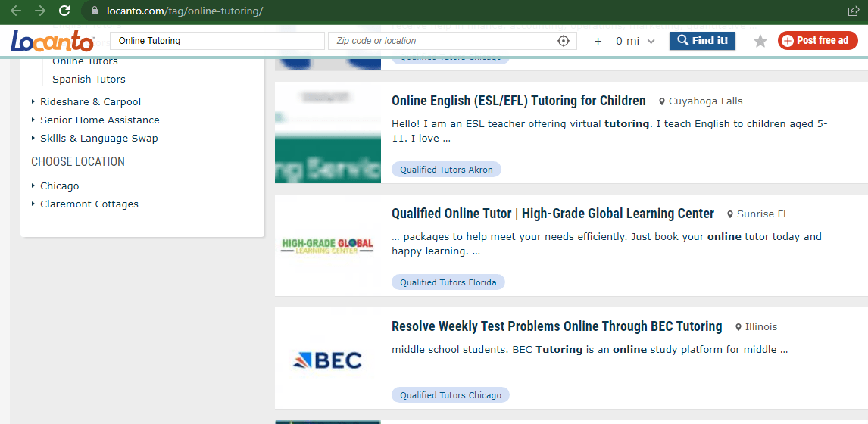Screen dimensions: 868x424
Task: Go forward with the browser forward arrow
Action: tap(40, 11)
